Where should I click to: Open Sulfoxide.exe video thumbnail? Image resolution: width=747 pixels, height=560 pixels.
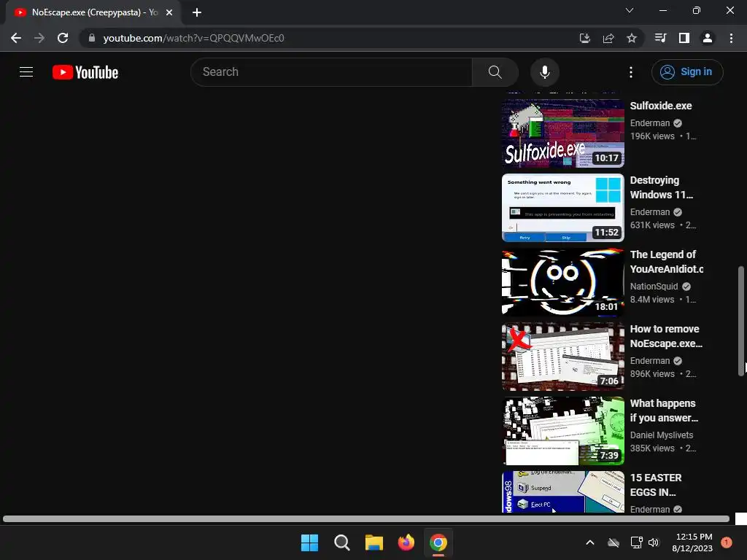point(562,133)
